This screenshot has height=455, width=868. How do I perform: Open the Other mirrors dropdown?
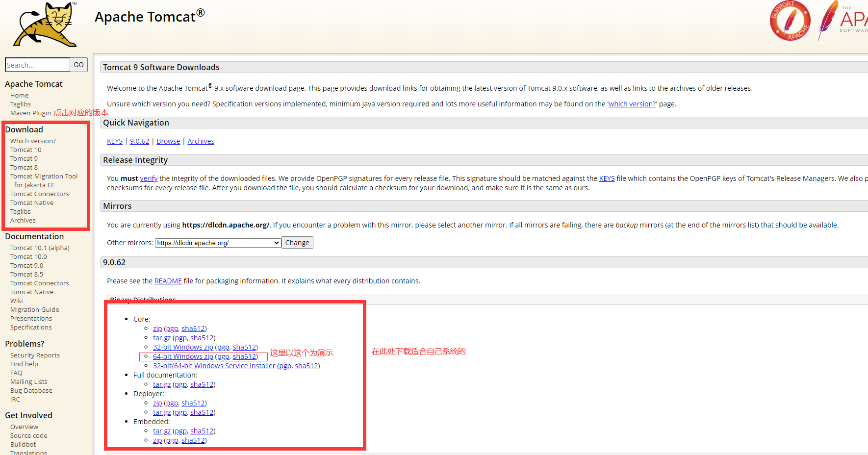[x=218, y=243]
